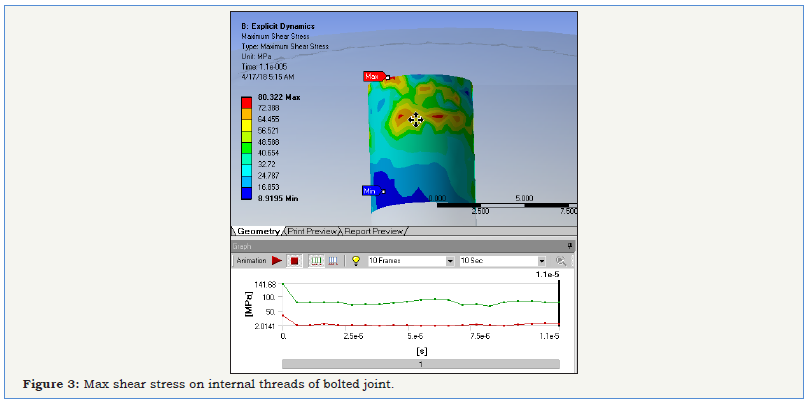Pin the Graph panel
Image resolution: width=811 pixels, height=402 pixels.
pyautogui.click(x=570, y=245)
